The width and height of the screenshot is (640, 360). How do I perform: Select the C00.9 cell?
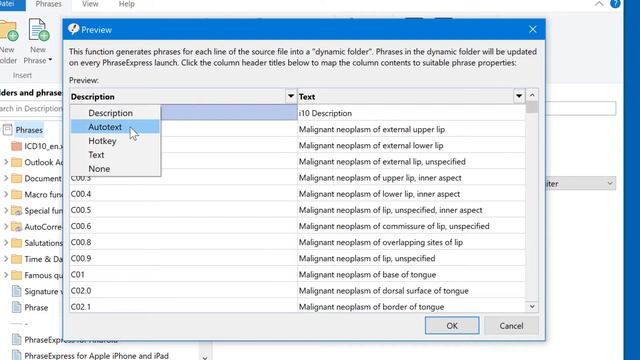click(183, 258)
